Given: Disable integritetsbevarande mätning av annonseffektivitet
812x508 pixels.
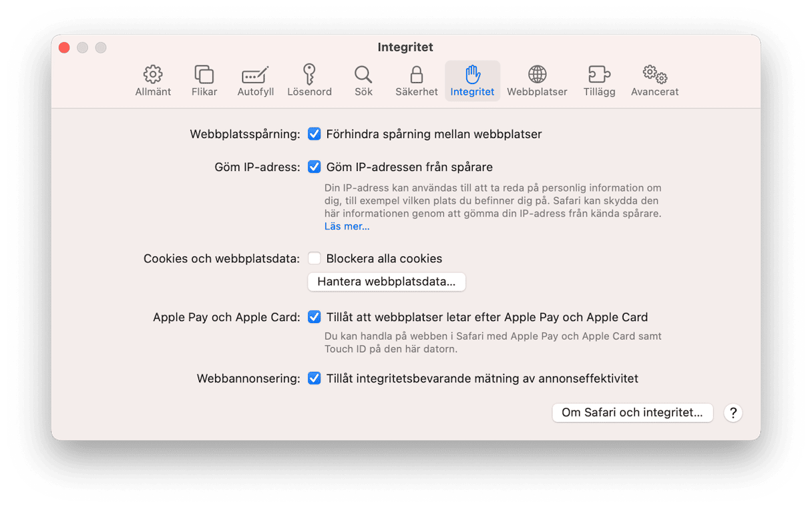Looking at the screenshot, I should pos(314,378).
